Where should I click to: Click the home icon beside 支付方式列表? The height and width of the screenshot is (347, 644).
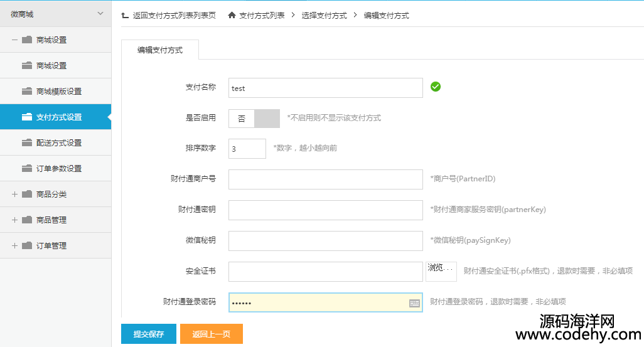(x=232, y=15)
